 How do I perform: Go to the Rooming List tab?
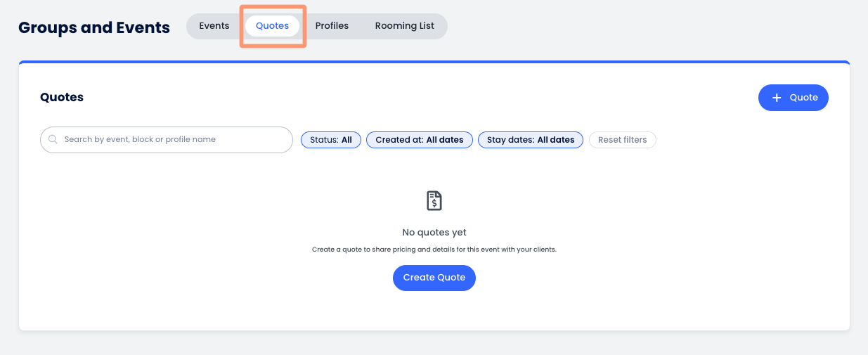(x=404, y=26)
